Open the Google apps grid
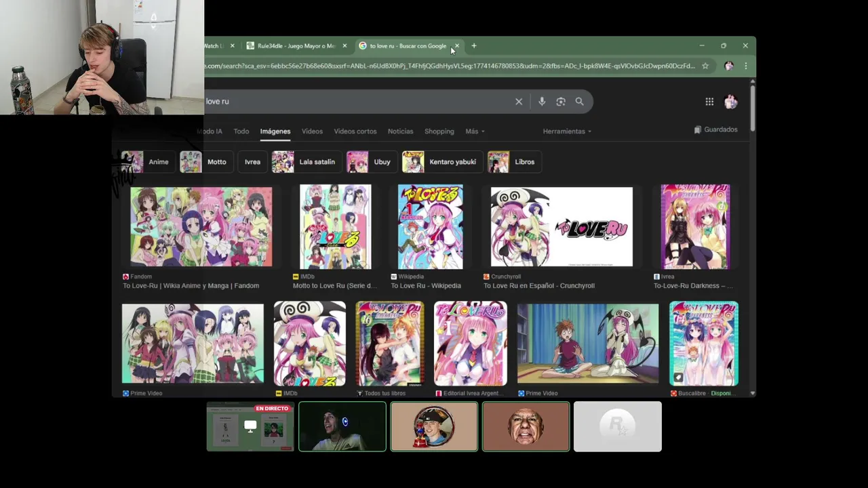The width and height of the screenshot is (868, 488). coord(709,102)
